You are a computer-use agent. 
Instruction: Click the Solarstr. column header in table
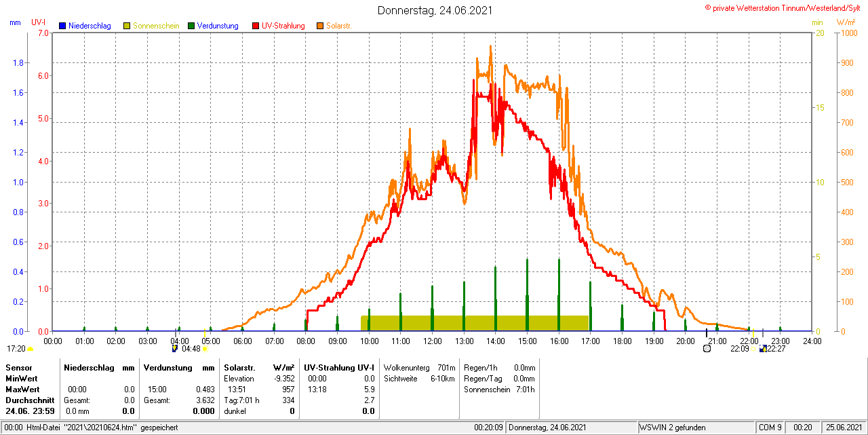238,367
